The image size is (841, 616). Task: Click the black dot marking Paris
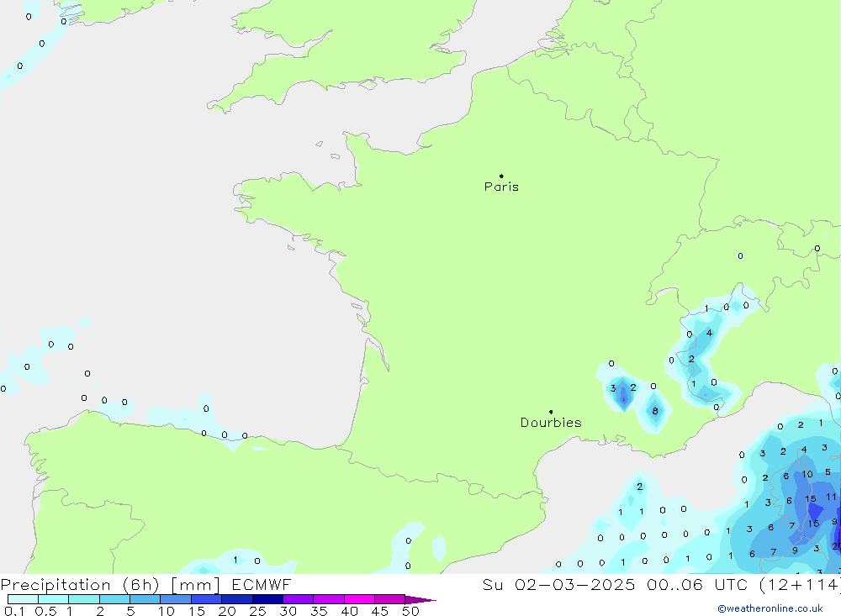pos(501,176)
